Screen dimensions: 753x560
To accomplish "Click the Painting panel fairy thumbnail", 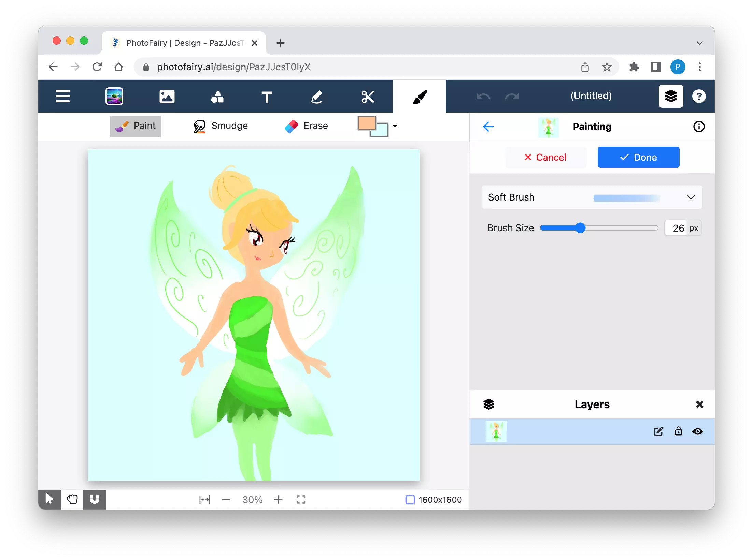I will (x=548, y=127).
